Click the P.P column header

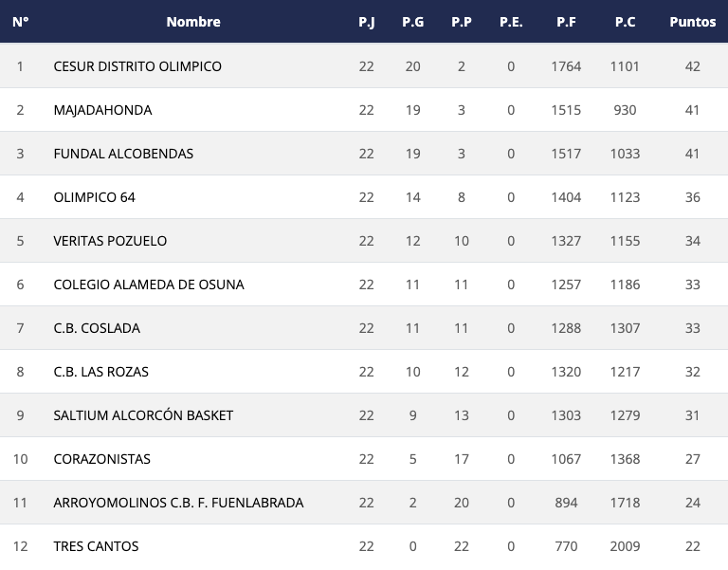(462, 22)
